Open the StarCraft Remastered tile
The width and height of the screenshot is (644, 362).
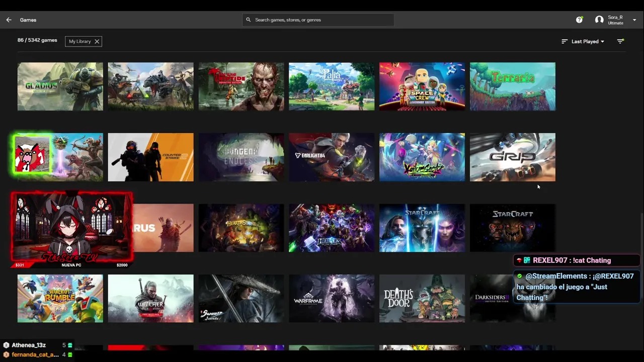[x=513, y=228]
